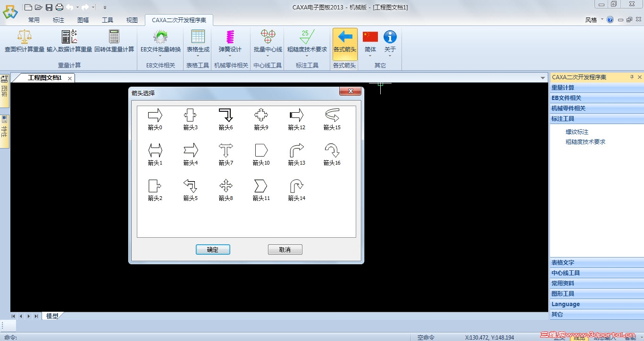Select arrow style 箭头9
This screenshot has height=341, width=644.
261,119
